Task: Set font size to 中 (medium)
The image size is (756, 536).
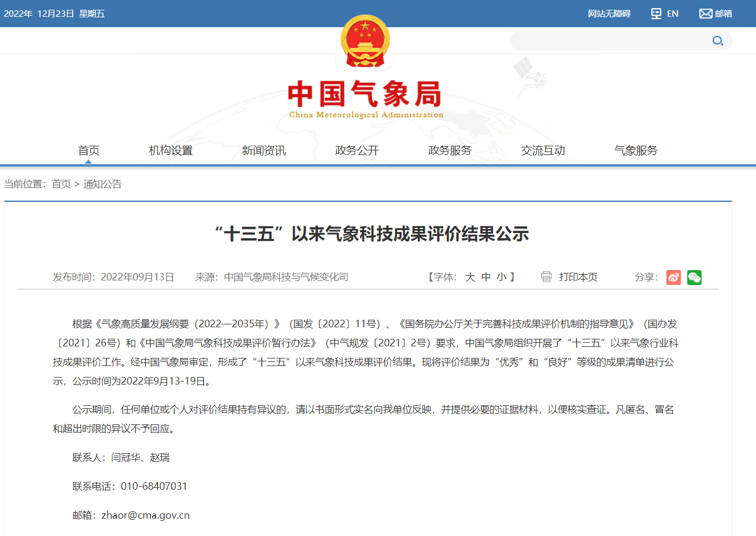Action: tap(486, 278)
